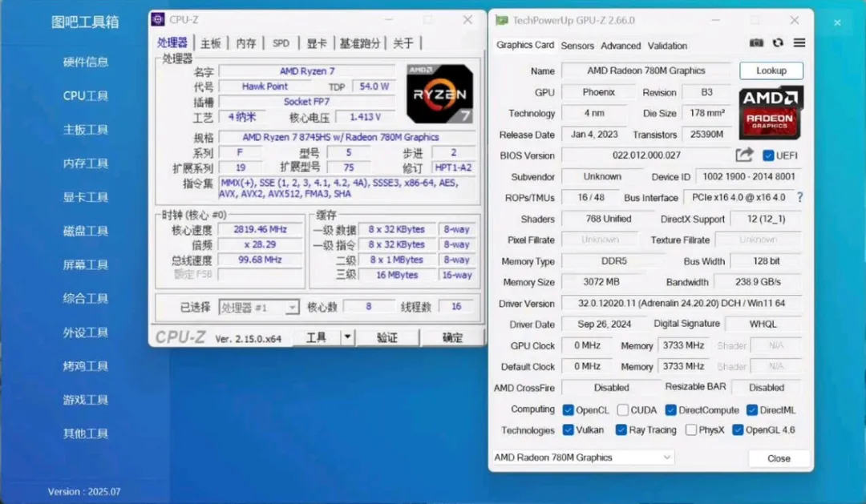Select the 处理器 tab in CPU-Z
The image size is (866, 504).
[172, 42]
